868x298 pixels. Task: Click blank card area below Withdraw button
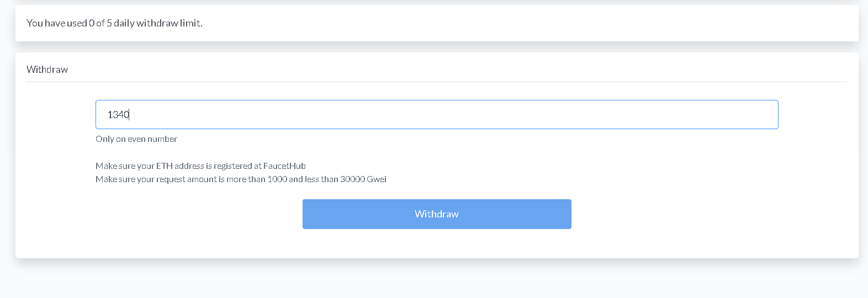(436, 244)
